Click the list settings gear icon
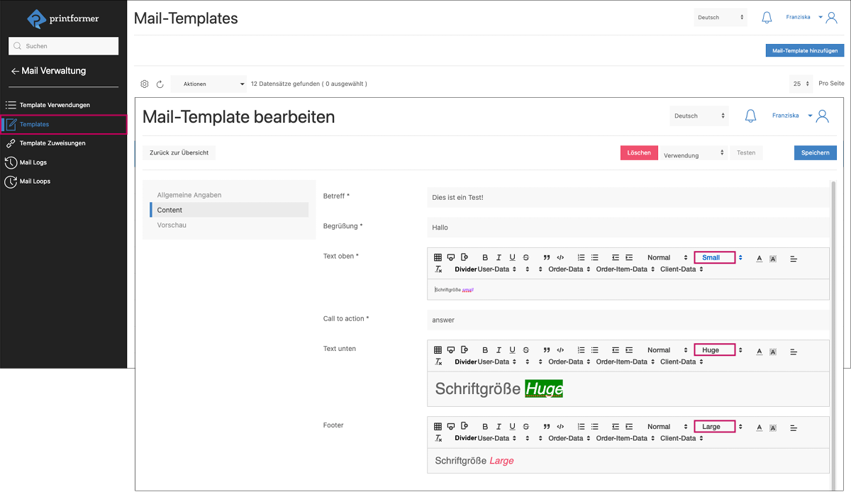 (x=145, y=84)
